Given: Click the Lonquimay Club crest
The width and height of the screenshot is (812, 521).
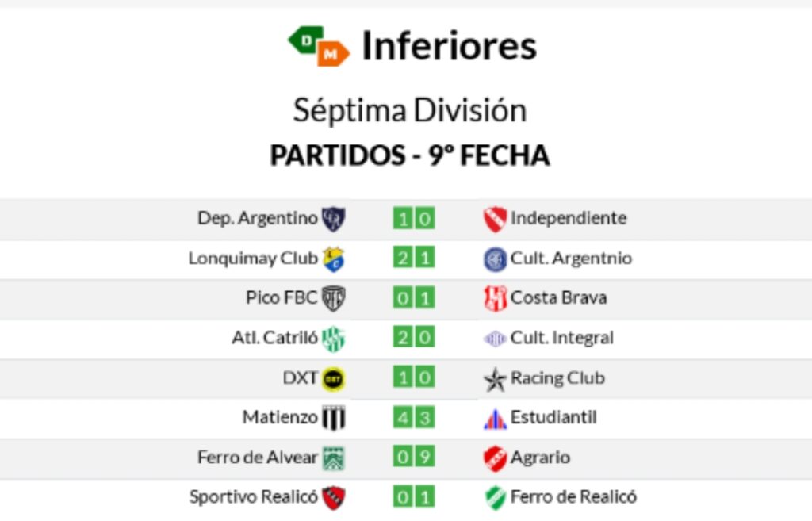Looking at the screenshot, I should pyautogui.click(x=334, y=259).
